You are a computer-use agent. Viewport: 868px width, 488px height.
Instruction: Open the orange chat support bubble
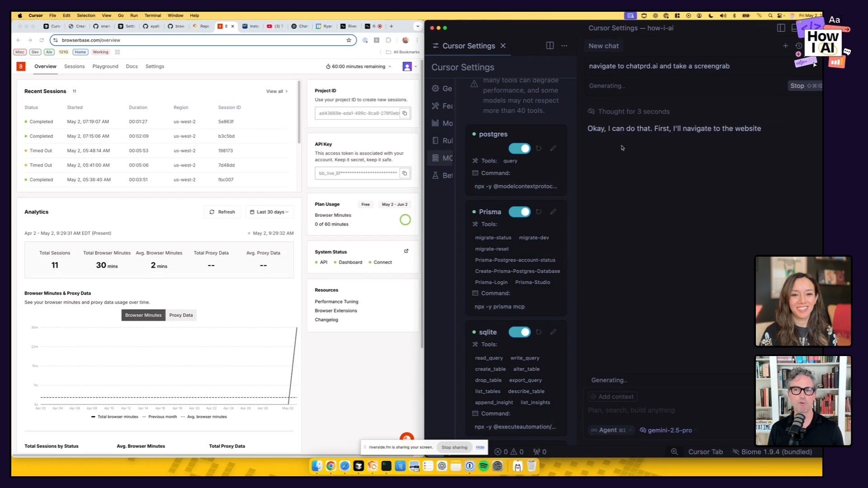(x=407, y=437)
